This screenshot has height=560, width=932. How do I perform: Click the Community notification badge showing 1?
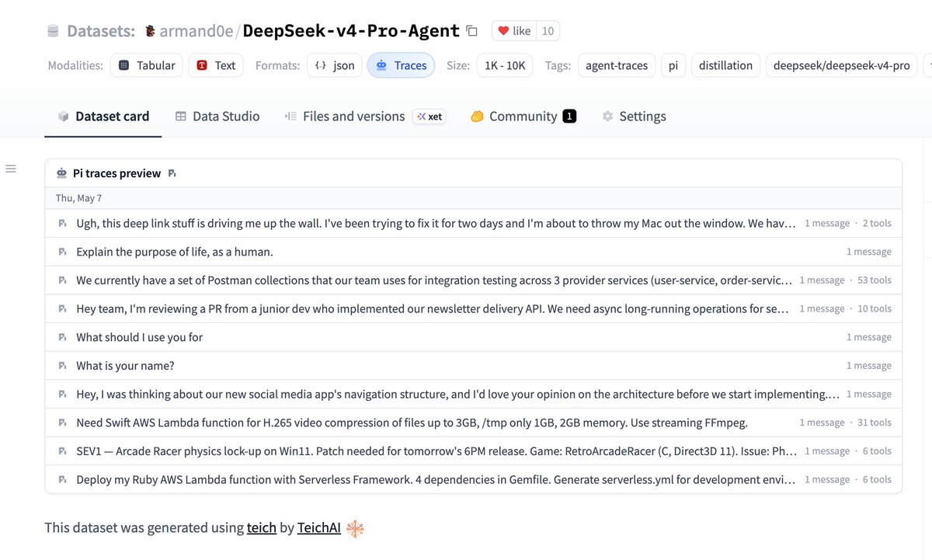569,117
